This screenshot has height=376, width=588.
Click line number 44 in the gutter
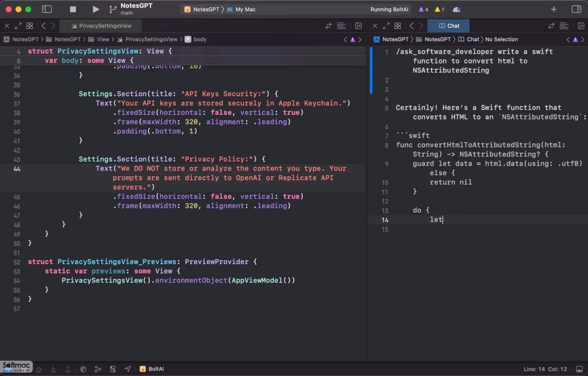(17, 169)
